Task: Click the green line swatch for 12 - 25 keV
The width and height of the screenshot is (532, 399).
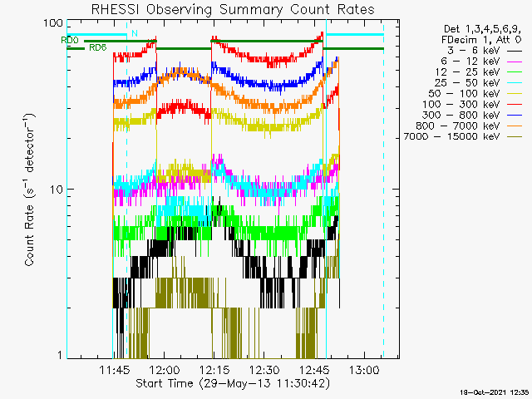Action: click(515, 72)
